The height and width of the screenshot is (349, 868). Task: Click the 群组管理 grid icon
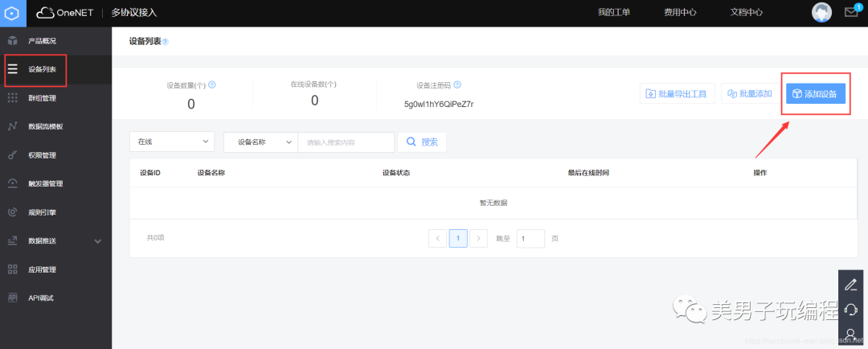(13, 98)
